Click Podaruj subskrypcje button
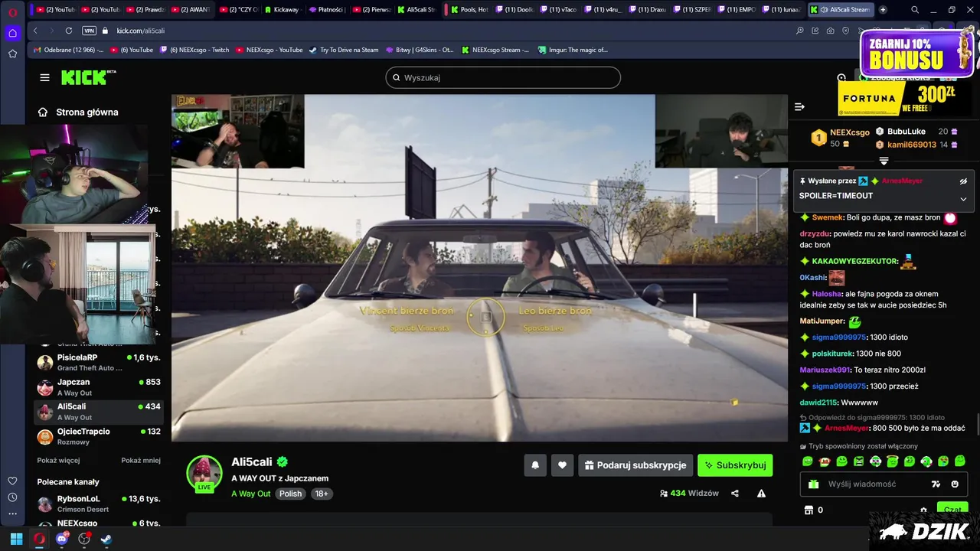This screenshot has height=551, width=980. pyautogui.click(x=635, y=465)
